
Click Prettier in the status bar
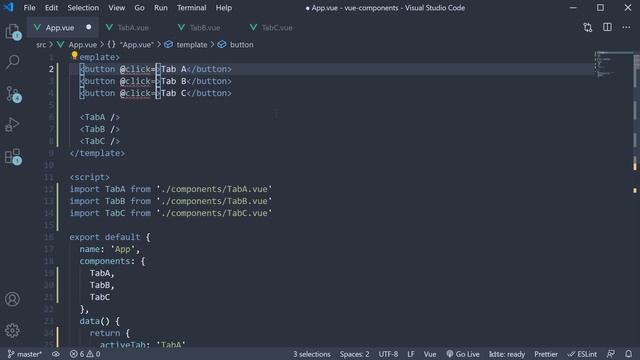coord(546,354)
